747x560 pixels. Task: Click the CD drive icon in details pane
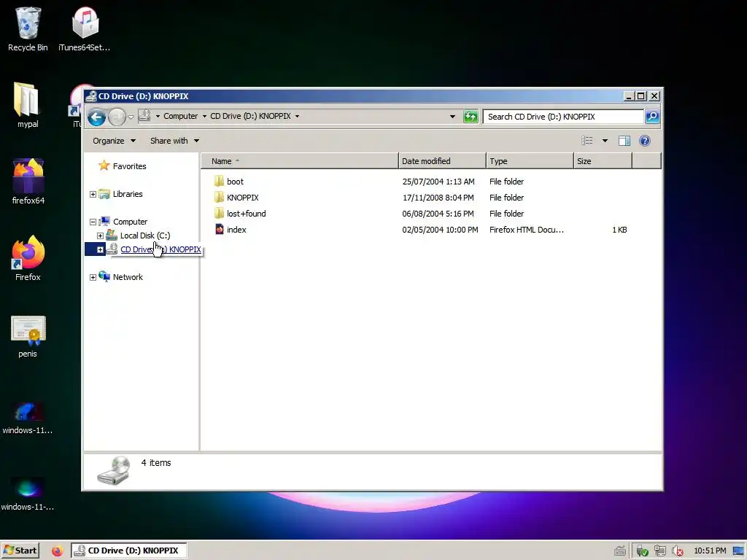tap(113, 470)
